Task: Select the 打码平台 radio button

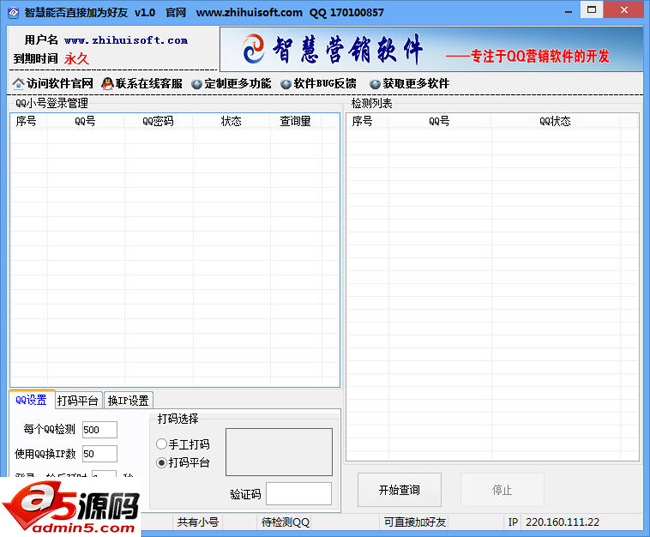Action: (x=161, y=462)
